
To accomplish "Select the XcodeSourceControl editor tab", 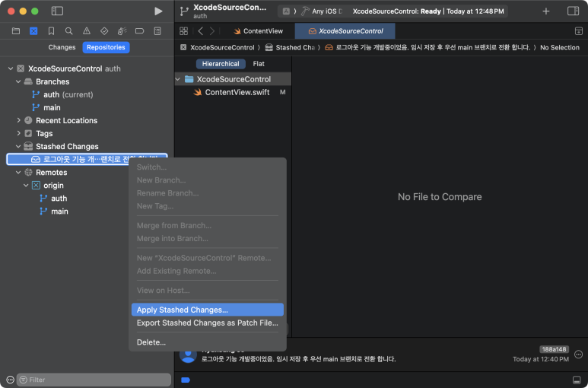I will (x=345, y=31).
